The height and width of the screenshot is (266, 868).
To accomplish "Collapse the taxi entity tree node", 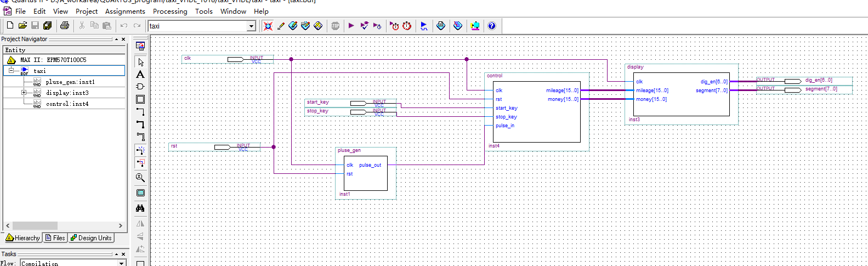I will 10,71.
